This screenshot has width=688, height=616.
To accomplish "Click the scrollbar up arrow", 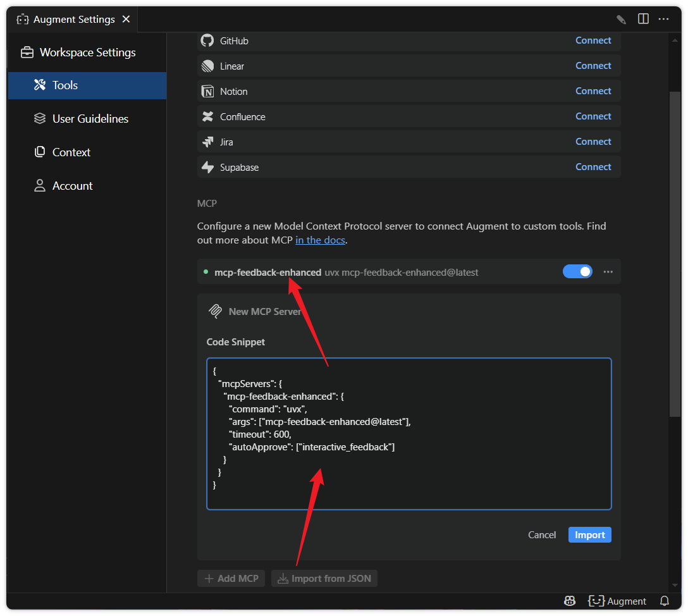I will point(674,40).
